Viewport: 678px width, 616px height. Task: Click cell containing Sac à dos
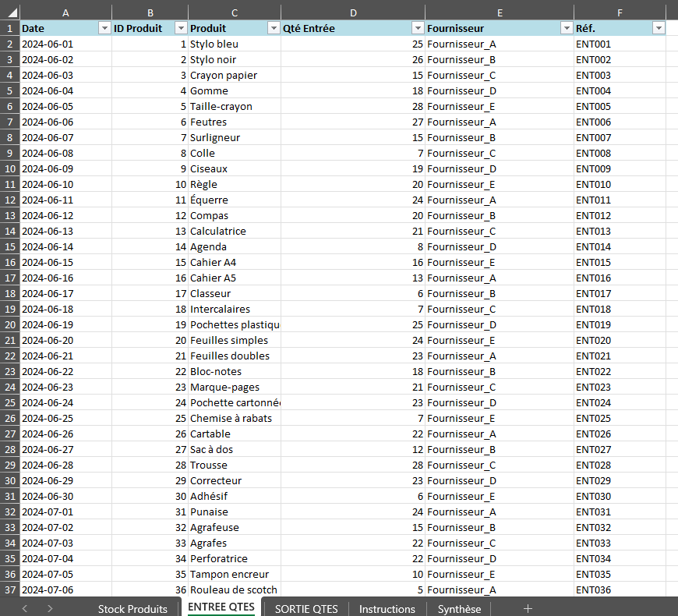[x=235, y=449]
